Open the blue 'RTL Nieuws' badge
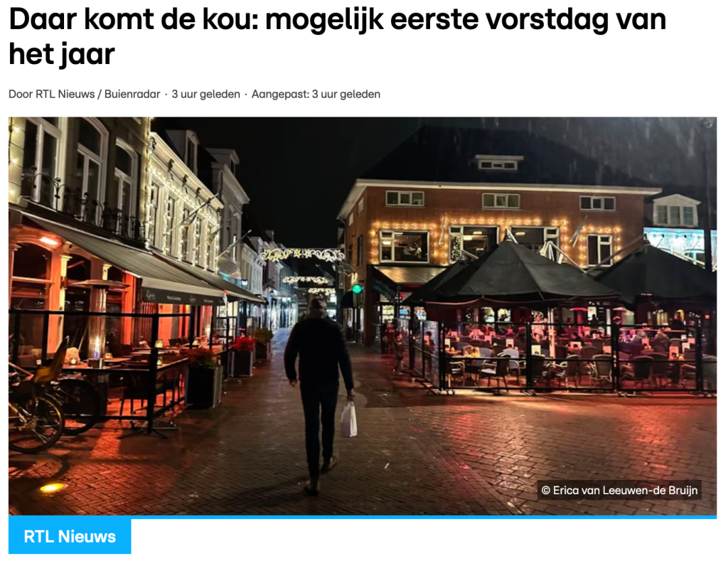Viewport: 728px width, 563px height. click(x=69, y=537)
